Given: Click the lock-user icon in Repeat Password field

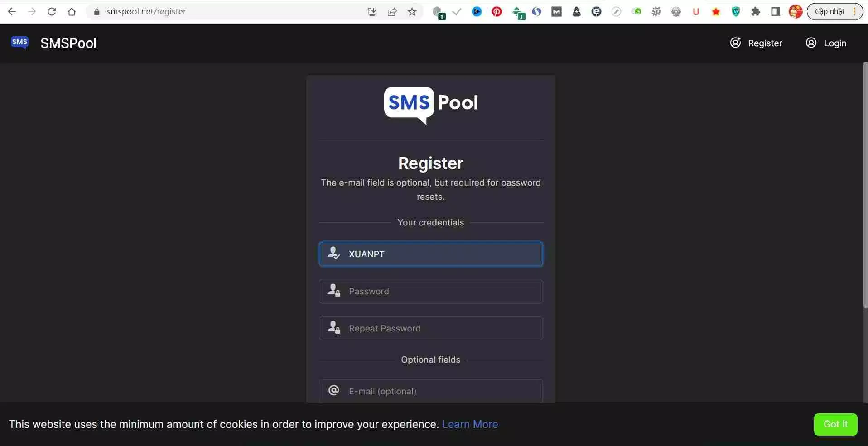Looking at the screenshot, I should tap(334, 327).
